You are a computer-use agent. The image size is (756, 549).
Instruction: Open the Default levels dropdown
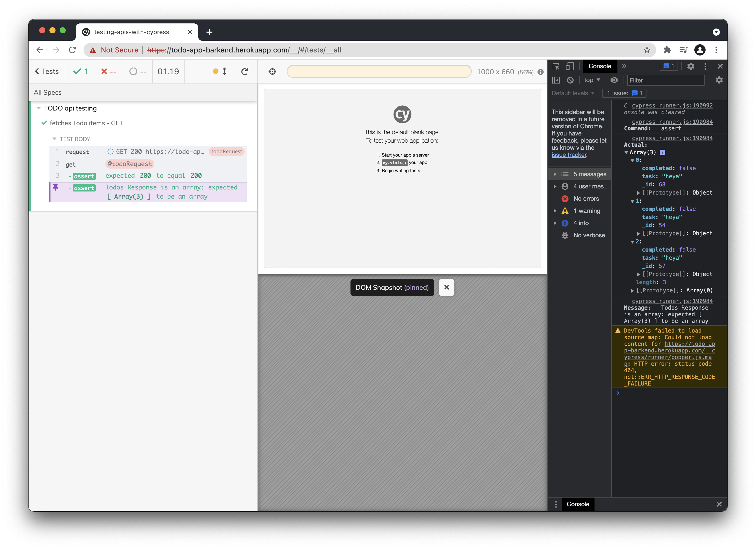click(x=573, y=93)
